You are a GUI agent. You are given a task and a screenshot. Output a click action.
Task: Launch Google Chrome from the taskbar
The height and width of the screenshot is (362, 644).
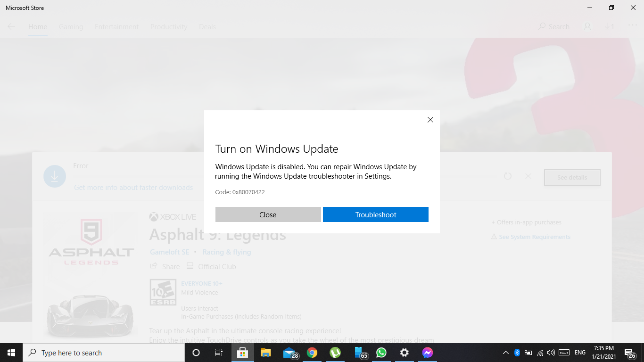coord(312,353)
